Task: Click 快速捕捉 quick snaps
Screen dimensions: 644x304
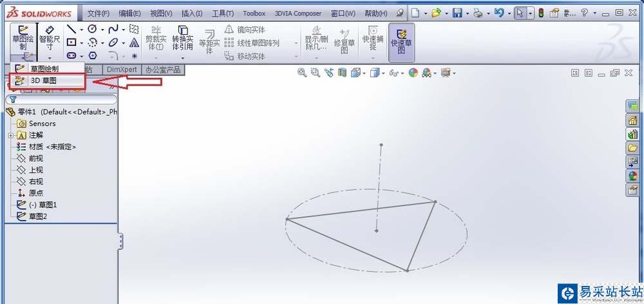Action: click(x=372, y=38)
